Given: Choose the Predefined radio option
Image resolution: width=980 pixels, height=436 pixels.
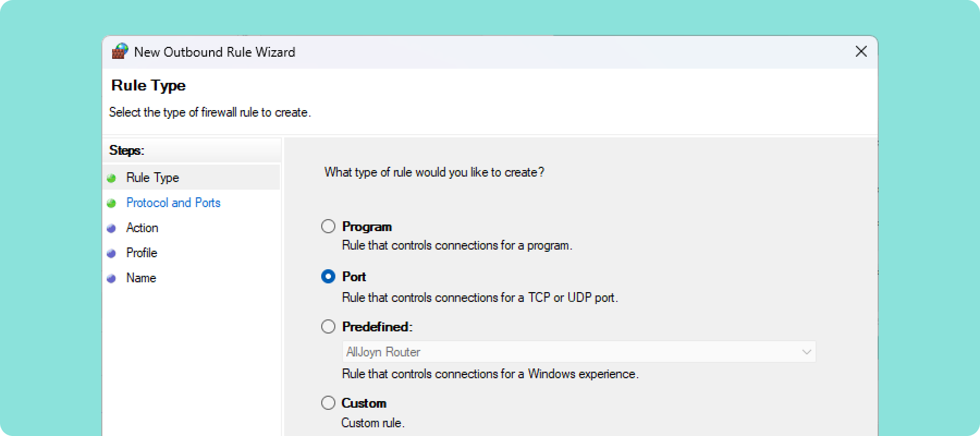Looking at the screenshot, I should click(328, 326).
